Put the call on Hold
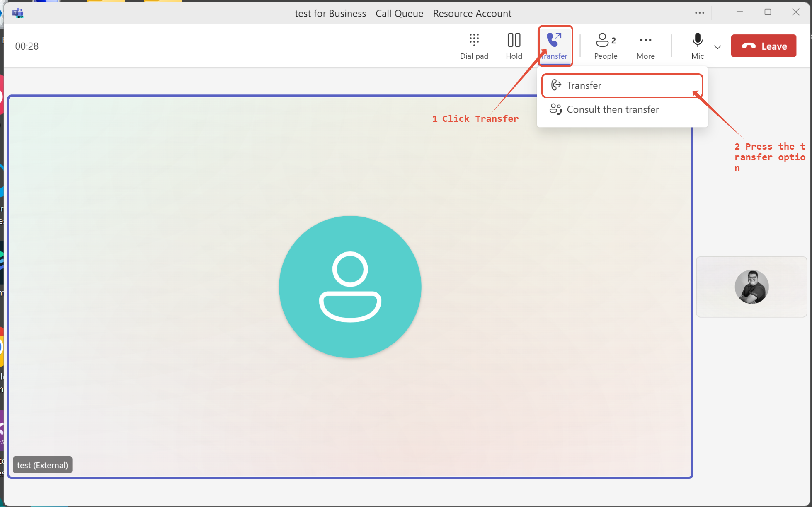The image size is (812, 507). coord(514,46)
